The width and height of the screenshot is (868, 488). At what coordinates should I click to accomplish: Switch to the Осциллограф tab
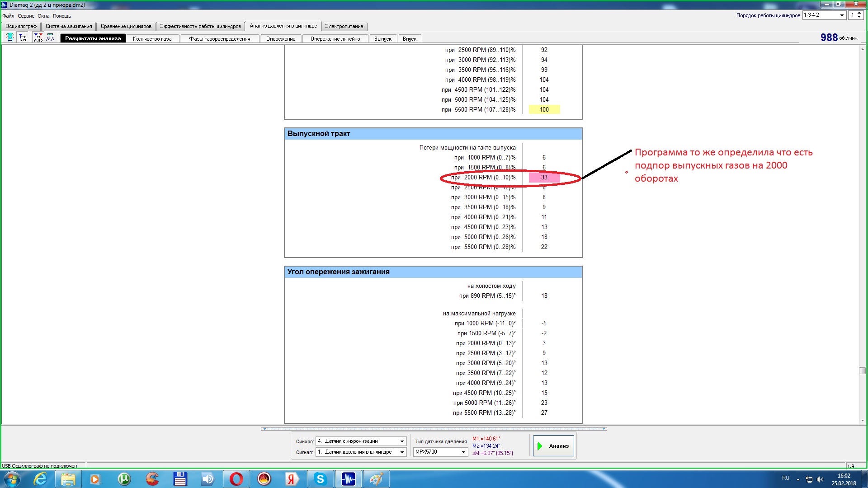click(x=21, y=26)
